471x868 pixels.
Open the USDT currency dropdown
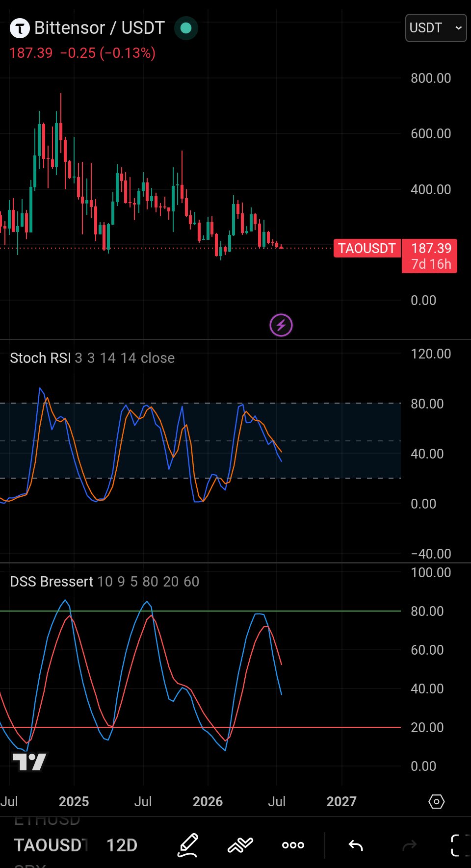(436, 28)
